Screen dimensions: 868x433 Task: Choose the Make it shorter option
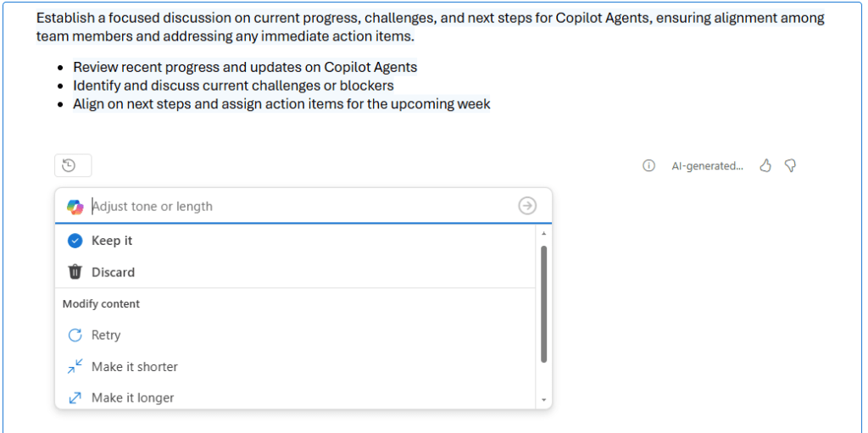click(x=135, y=367)
